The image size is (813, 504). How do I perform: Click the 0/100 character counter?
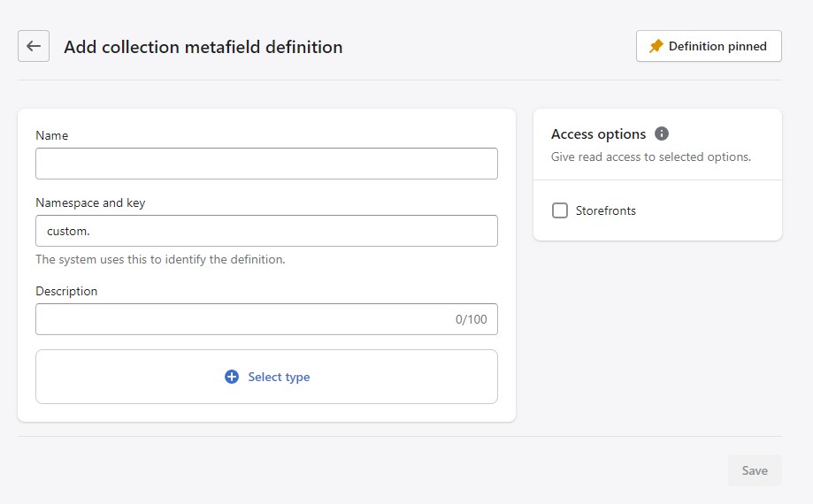click(x=471, y=319)
